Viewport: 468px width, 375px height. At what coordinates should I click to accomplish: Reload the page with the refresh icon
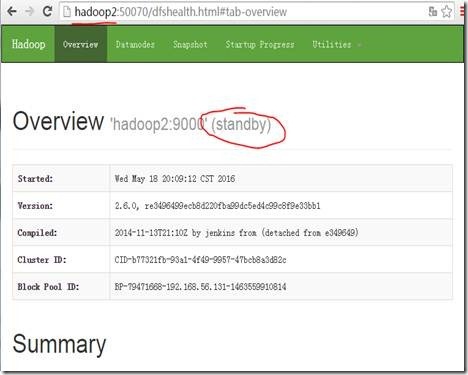coord(47,11)
